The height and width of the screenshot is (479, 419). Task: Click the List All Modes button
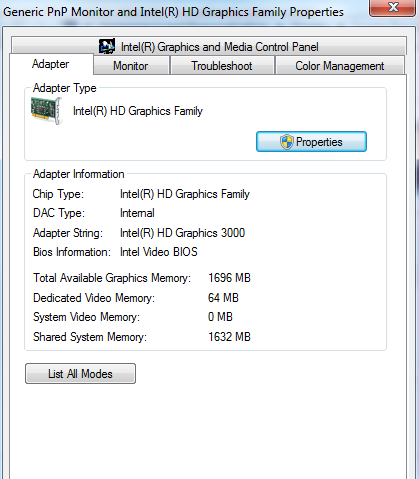pyautogui.click(x=80, y=374)
